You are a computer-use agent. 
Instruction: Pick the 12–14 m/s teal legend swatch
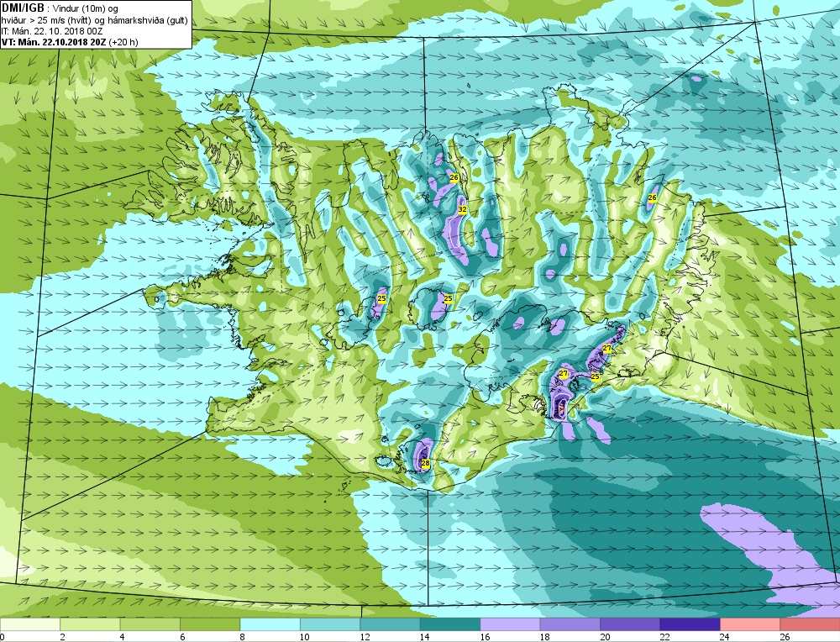pos(390,624)
